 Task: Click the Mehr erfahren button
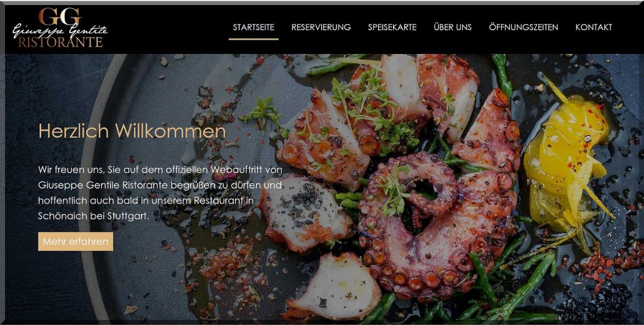coord(75,241)
